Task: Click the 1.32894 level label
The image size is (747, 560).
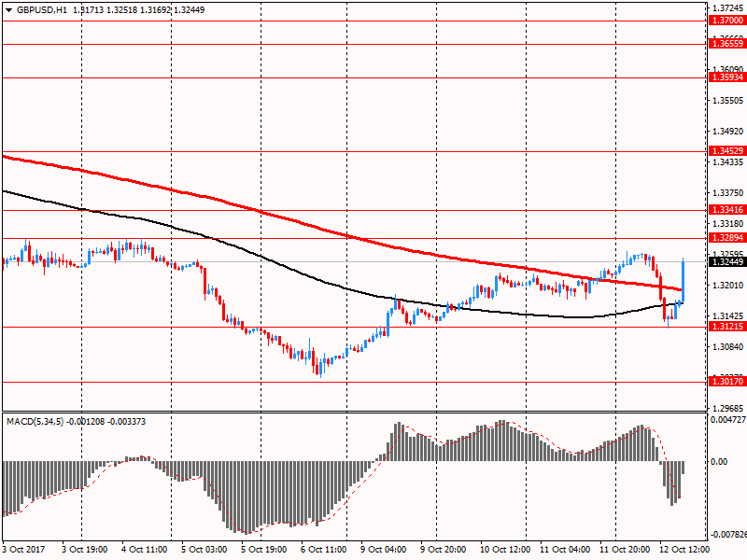Action: [x=727, y=238]
